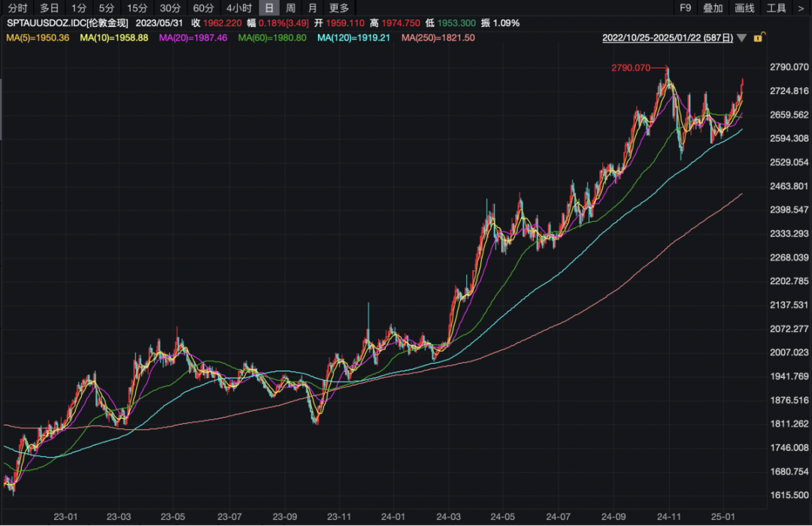Click the 24-01 date axis label
The width and height of the screenshot is (812, 526).
(393, 516)
